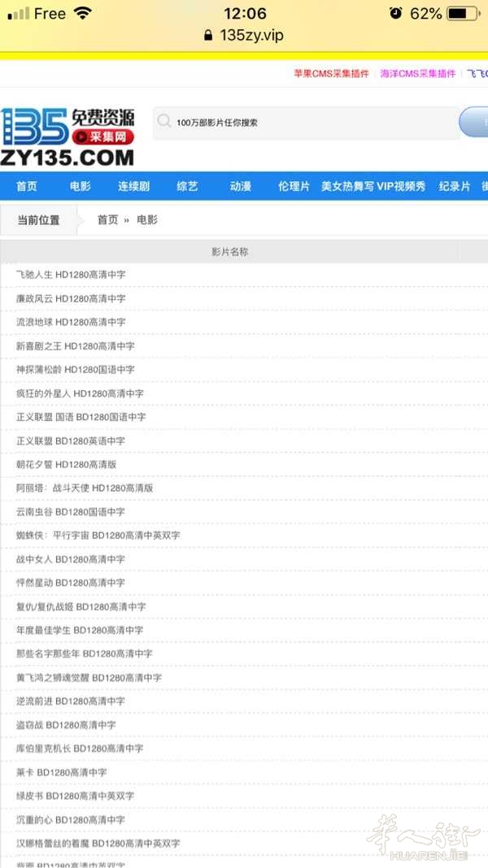The width and height of the screenshot is (488, 868).
Task: Go to the 首页 navigation tab
Action: 27,187
